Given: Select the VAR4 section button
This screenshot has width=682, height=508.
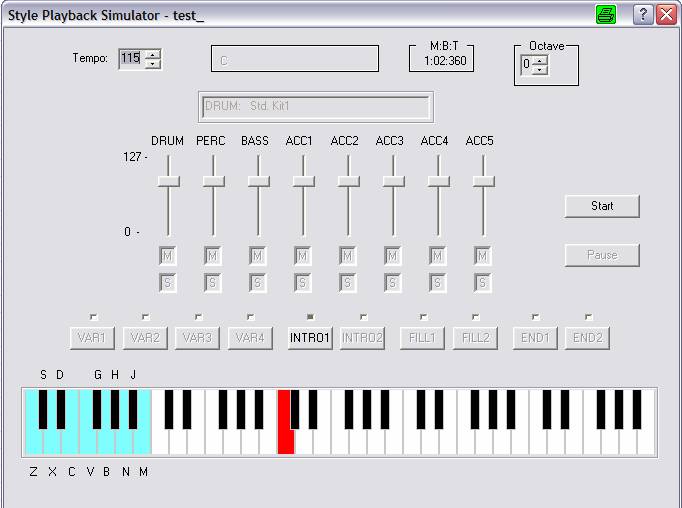Looking at the screenshot, I should click(251, 338).
